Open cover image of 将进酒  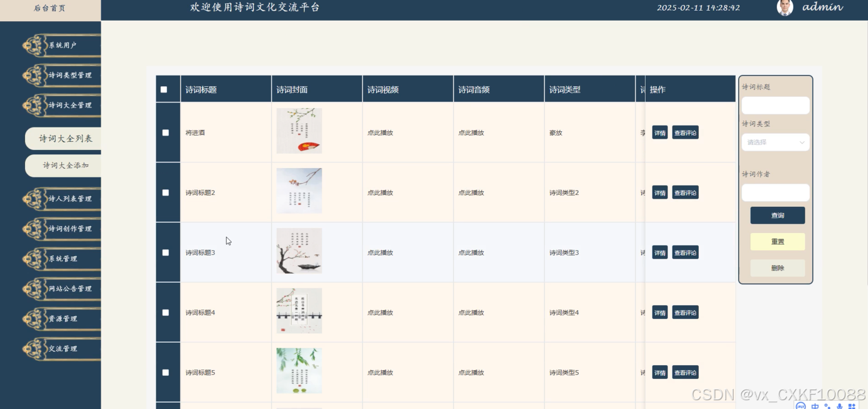tap(299, 131)
